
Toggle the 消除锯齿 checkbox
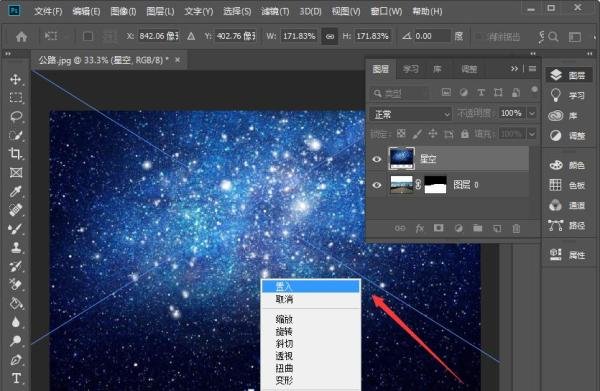click(478, 36)
